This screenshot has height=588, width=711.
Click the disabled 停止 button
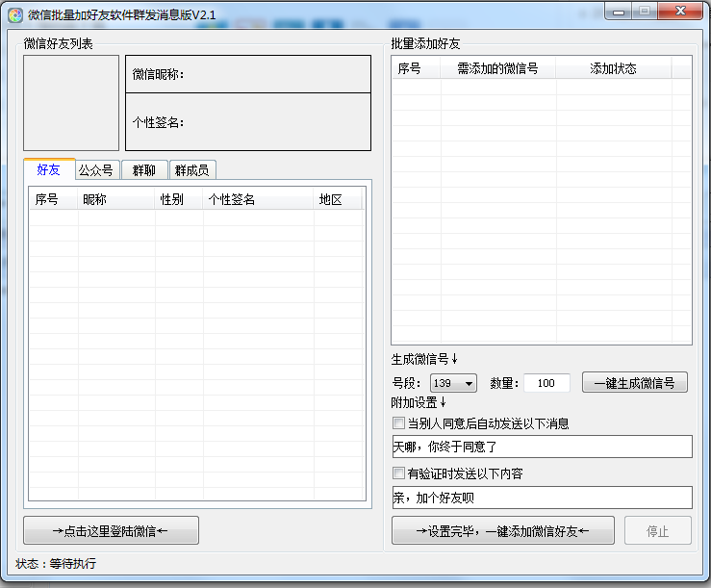(x=657, y=530)
